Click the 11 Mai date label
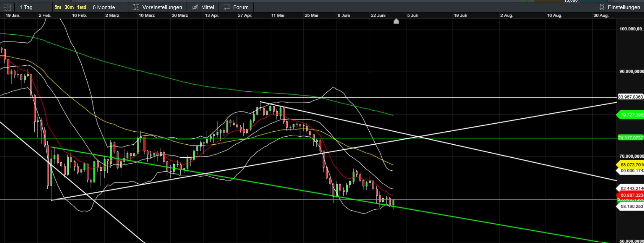The image size is (644, 243). [278, 15]
